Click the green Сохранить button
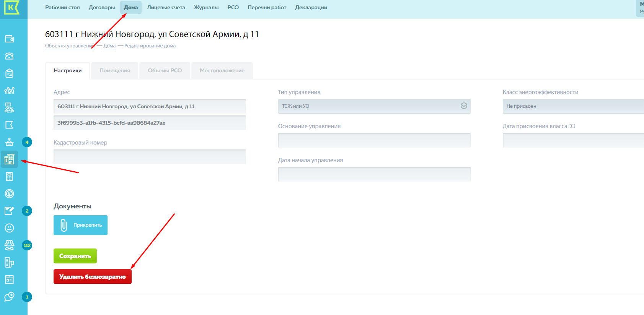Image resolution: width=644 pixels, height=315 pixels. coord(75,256)
